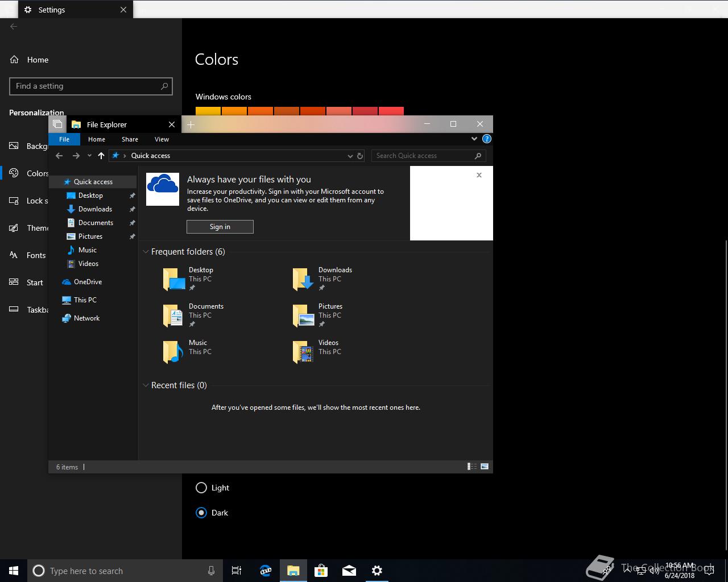Screen dimensions: 728x582
Task: Open the File menu in File Explorer
Action: click(64, 139)
